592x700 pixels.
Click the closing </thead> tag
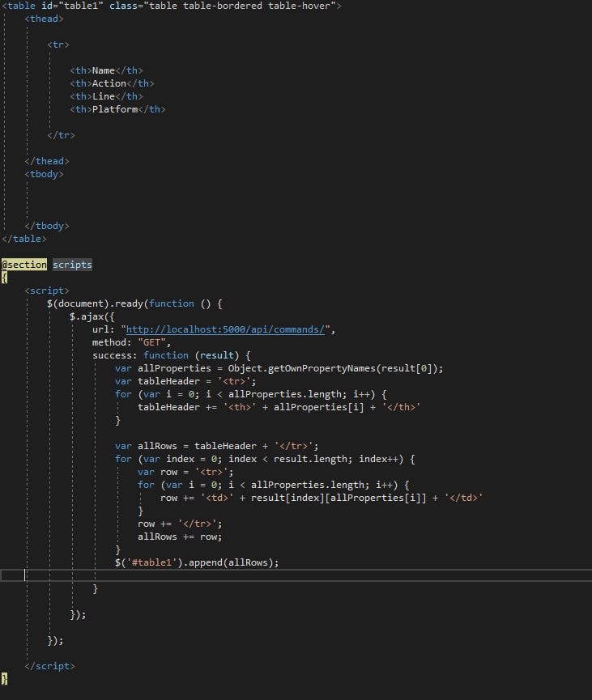click(47, 161)
